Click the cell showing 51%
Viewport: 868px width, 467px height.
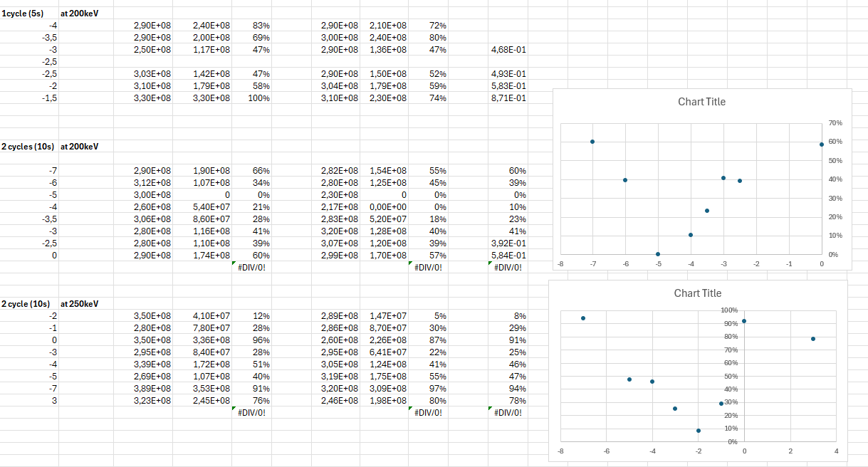252,364
